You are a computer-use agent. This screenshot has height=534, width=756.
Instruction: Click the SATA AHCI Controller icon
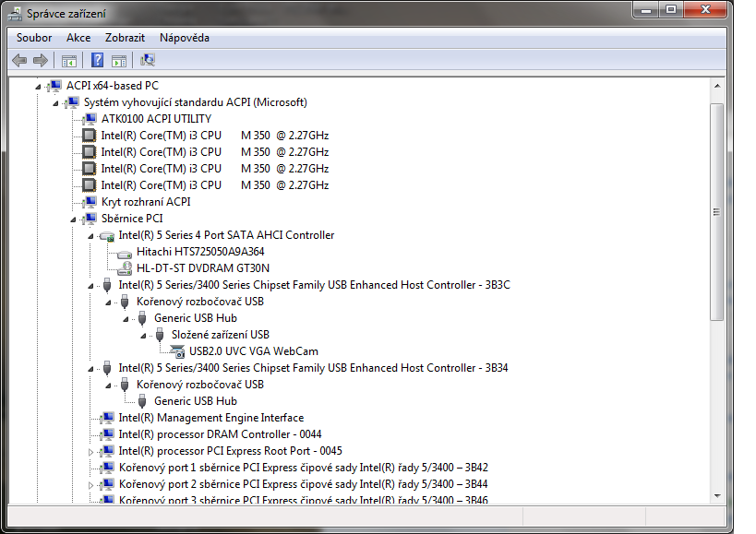(107, 235)
